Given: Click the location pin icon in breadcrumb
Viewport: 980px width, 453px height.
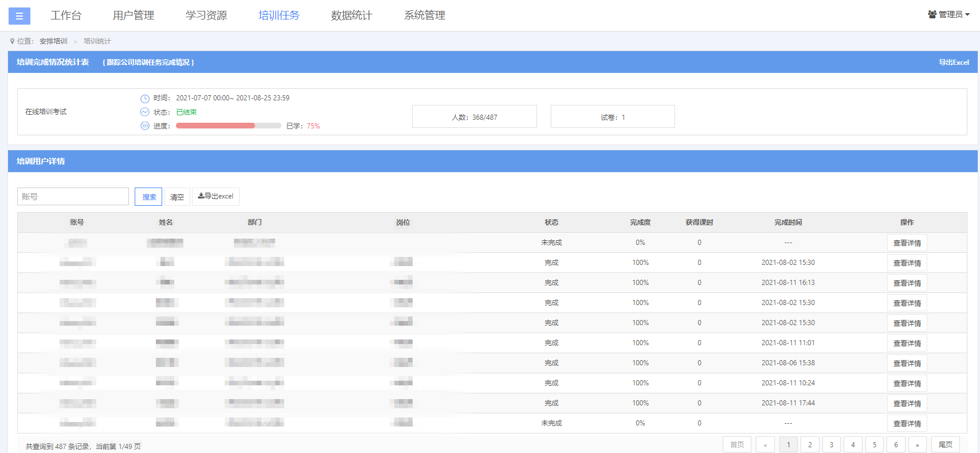Looking at the screenshot, I should click(x=12, y=41).
